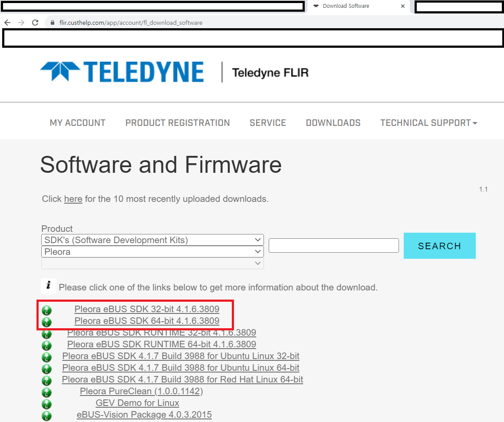
Task: Click the download icon beside Pleora eBUS SDK 32-bit
Action: [x=46, y=310]
